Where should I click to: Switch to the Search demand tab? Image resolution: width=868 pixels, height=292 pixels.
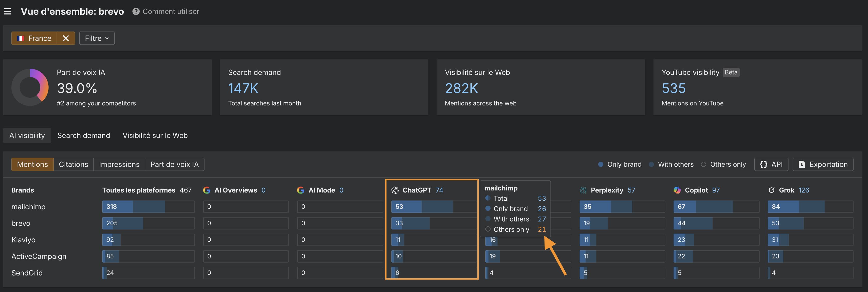point(84,135)
